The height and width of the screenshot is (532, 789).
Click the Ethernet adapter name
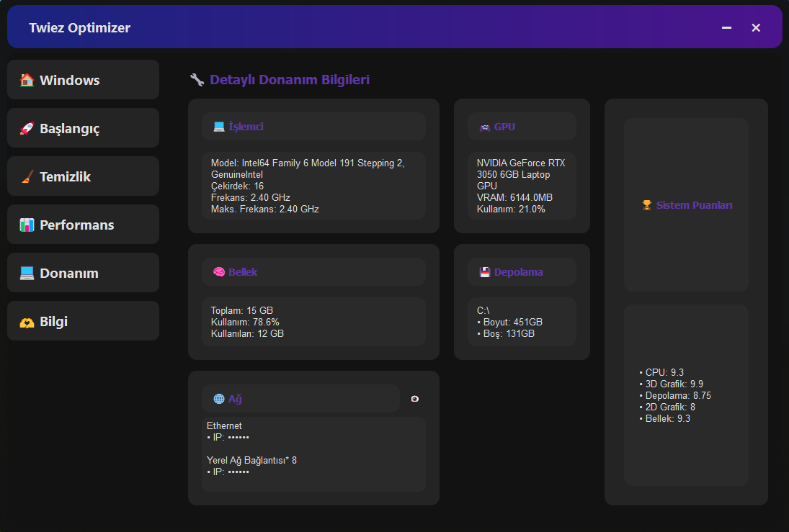(224, 426)
